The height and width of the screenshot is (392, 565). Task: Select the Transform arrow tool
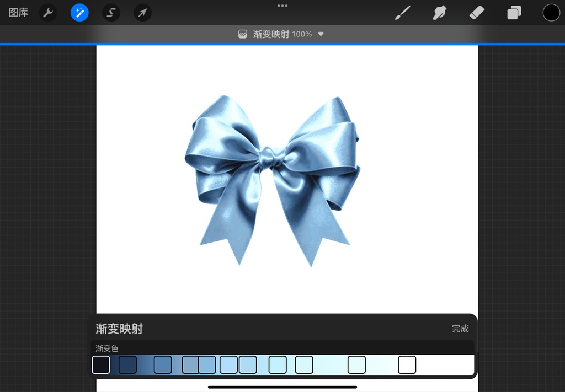click(x=142, y=12)
